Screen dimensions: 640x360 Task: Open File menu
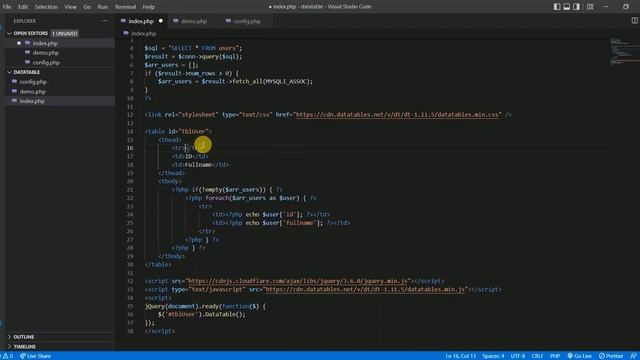7,7
